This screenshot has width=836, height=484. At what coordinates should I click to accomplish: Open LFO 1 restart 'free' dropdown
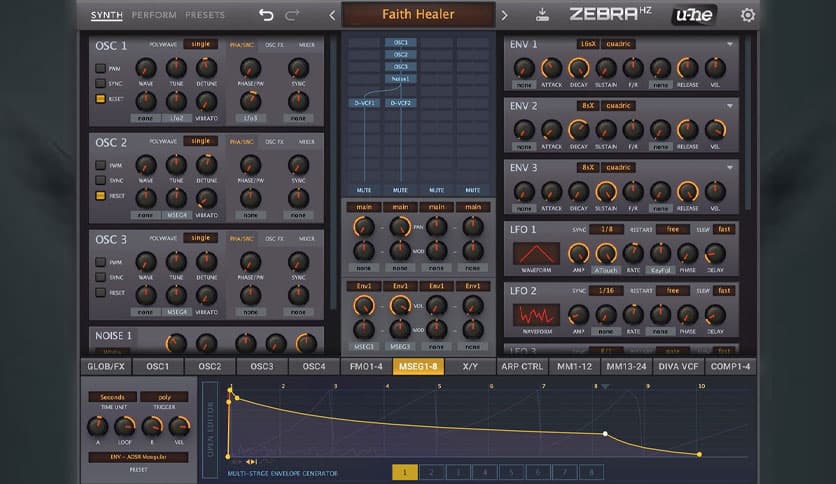tap(673, 229)
